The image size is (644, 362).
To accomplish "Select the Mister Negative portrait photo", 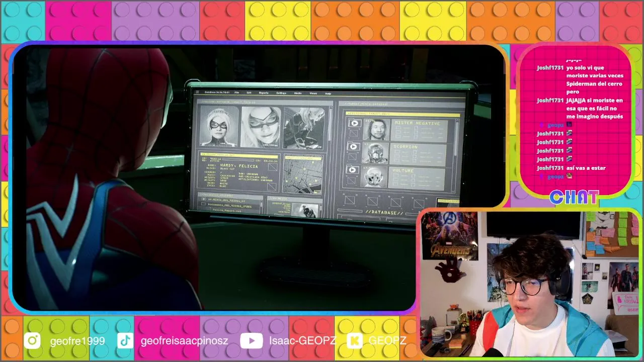I will (x=376, y=130).
